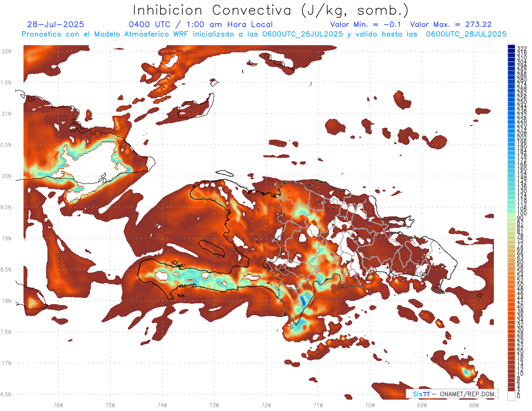
Task: Click the colorbar value '0' at the bottom
Action: [519, 396]
